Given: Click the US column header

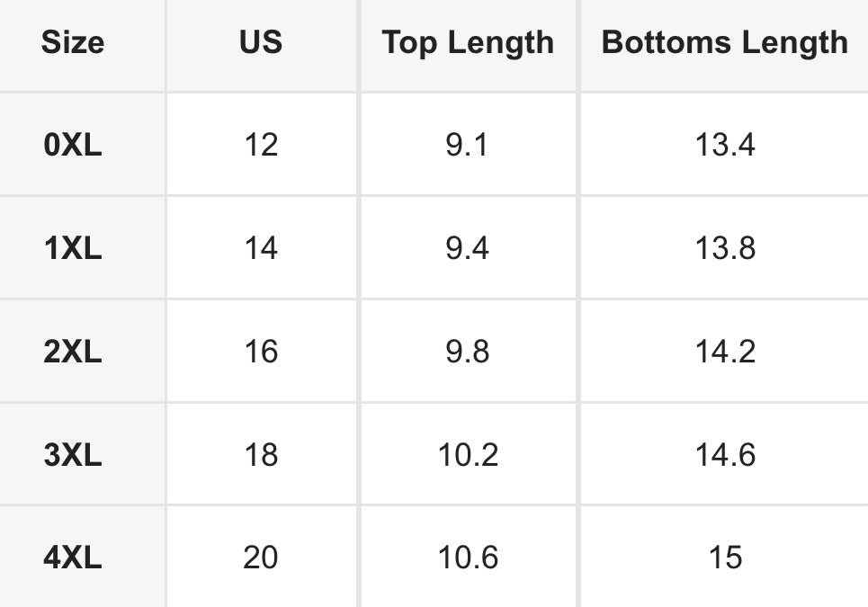Looking at the screenshot, I should click(261, 42).
